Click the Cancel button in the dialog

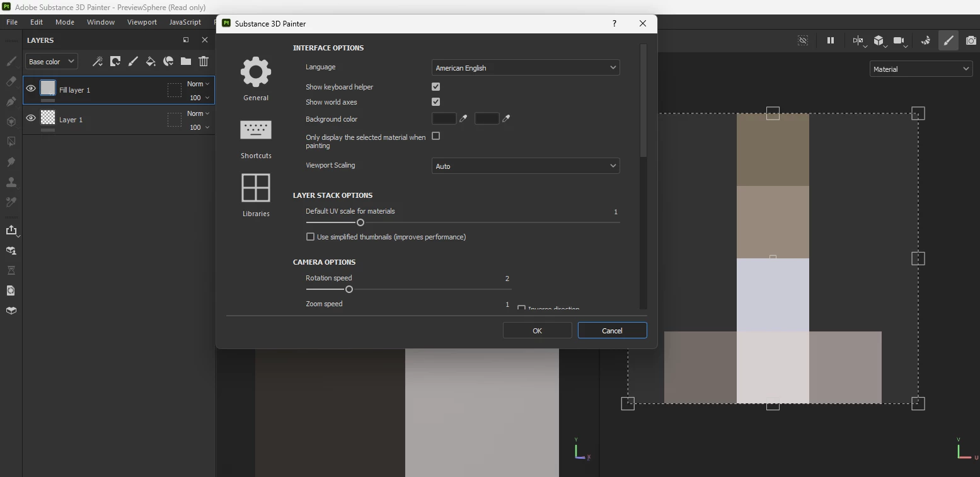pos(612,330)
